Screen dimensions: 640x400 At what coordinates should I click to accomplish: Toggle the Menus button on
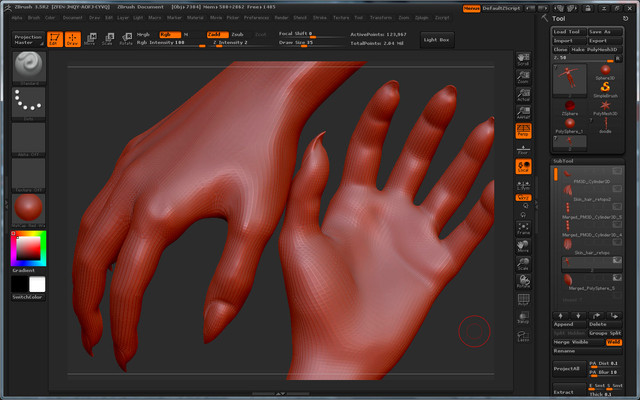[472, 8]
